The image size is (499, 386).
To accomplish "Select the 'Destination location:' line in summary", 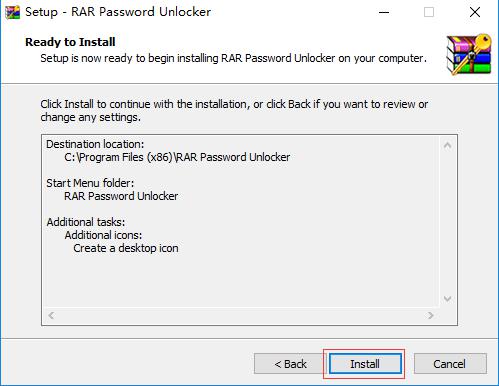I will [95, 144].
